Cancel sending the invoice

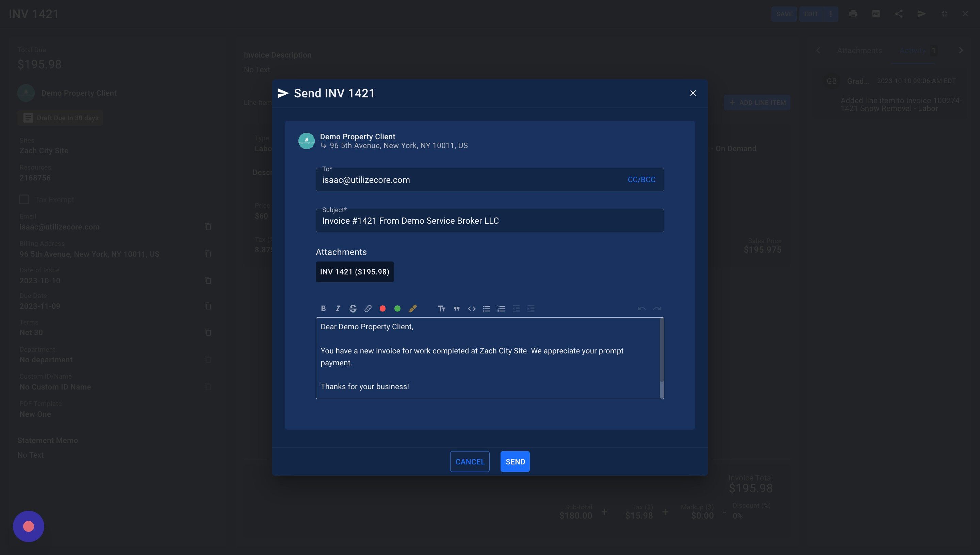[x=470, y=461]
